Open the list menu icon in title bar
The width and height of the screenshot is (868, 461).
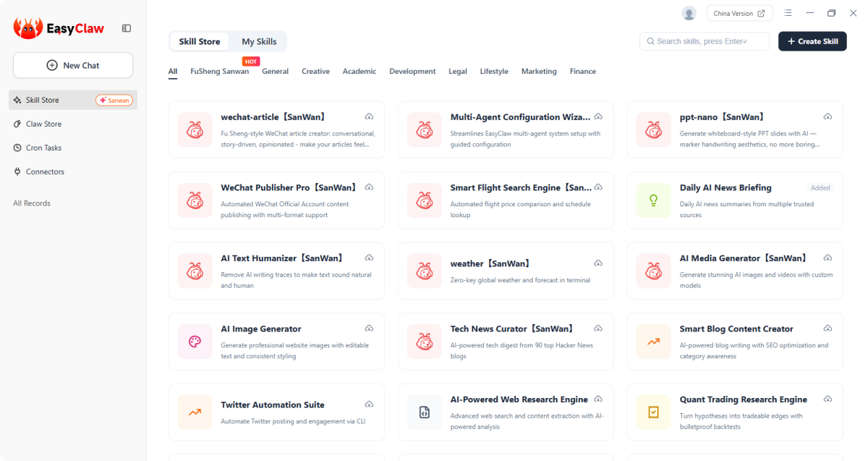[788, 13]
